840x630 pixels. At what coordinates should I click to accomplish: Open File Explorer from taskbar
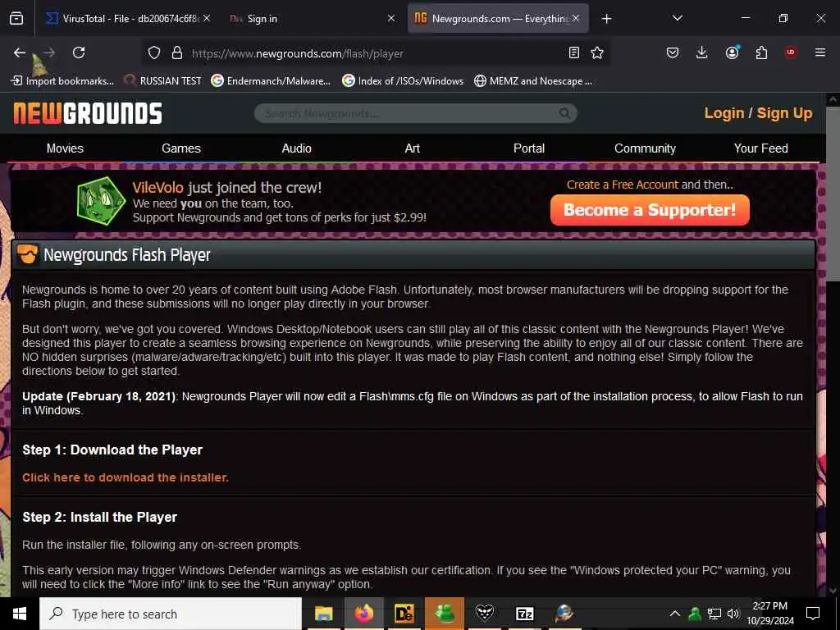323,614
